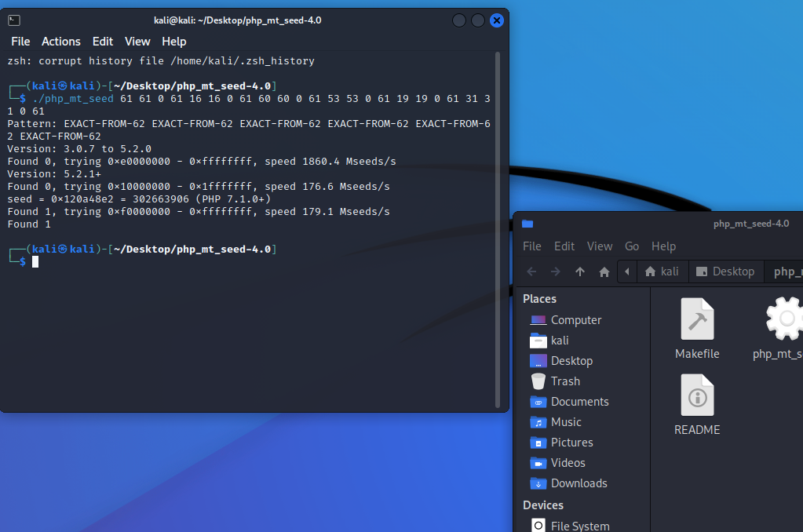Image resolution: width=803 pixels, height=532 pixels.
Task: Open the terminal's Actions menu
Action: point(61,42)
